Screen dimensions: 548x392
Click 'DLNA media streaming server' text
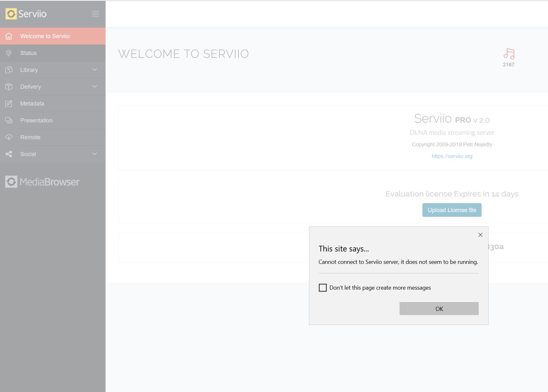[452, 133]
